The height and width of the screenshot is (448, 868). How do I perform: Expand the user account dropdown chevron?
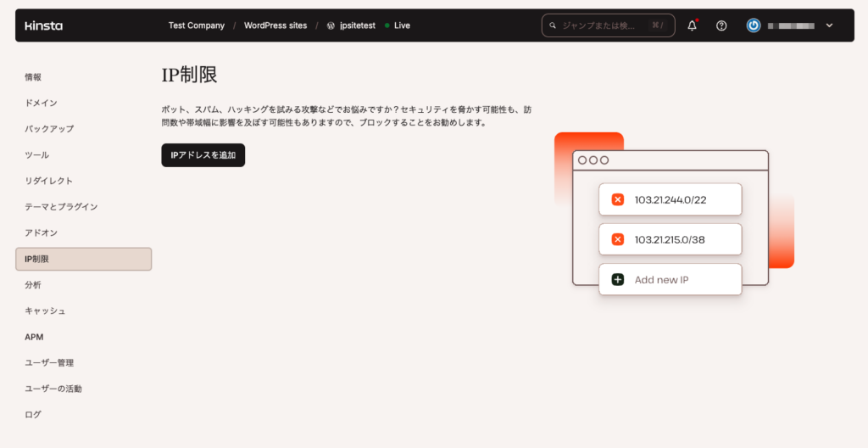tap(829, 25)
